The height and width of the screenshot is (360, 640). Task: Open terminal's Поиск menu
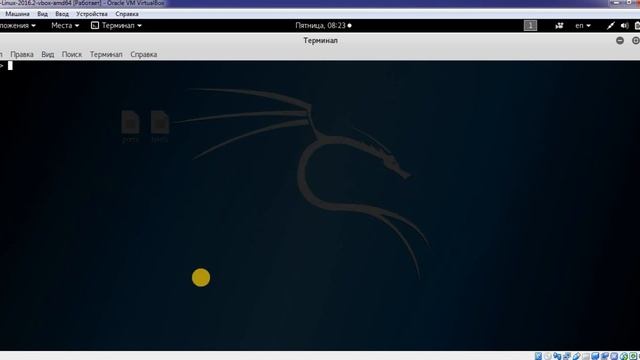click(x=72, y=54)
